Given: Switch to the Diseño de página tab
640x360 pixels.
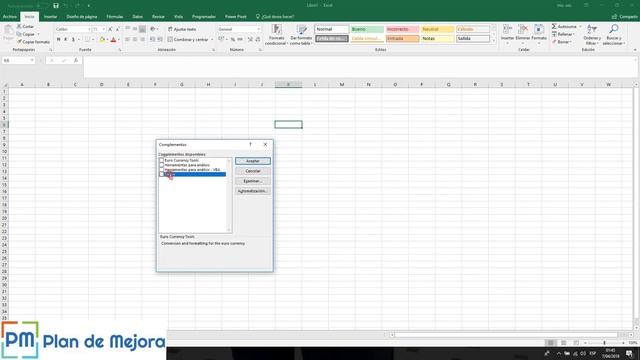Looking at the screenshot, I should tap(82, 17).
